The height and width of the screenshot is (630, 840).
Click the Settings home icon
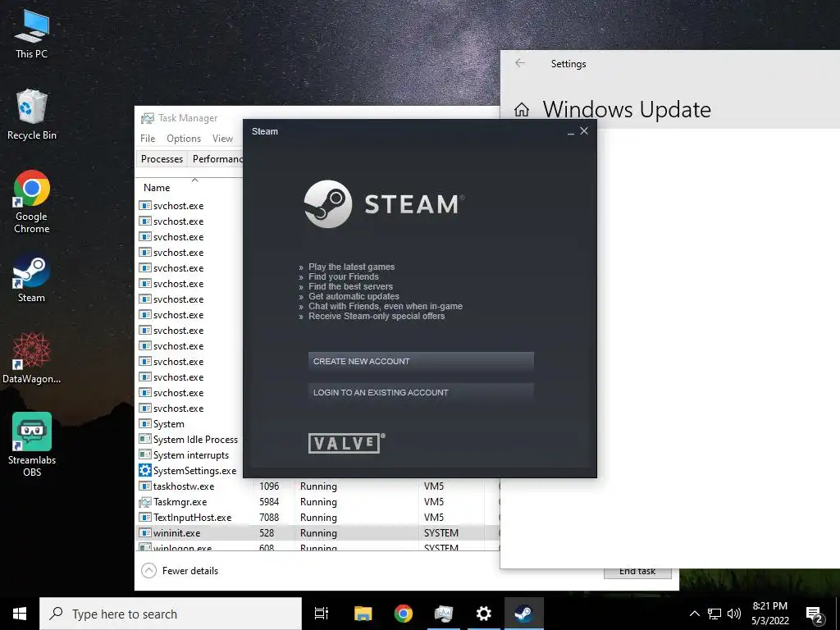(521, 110)
